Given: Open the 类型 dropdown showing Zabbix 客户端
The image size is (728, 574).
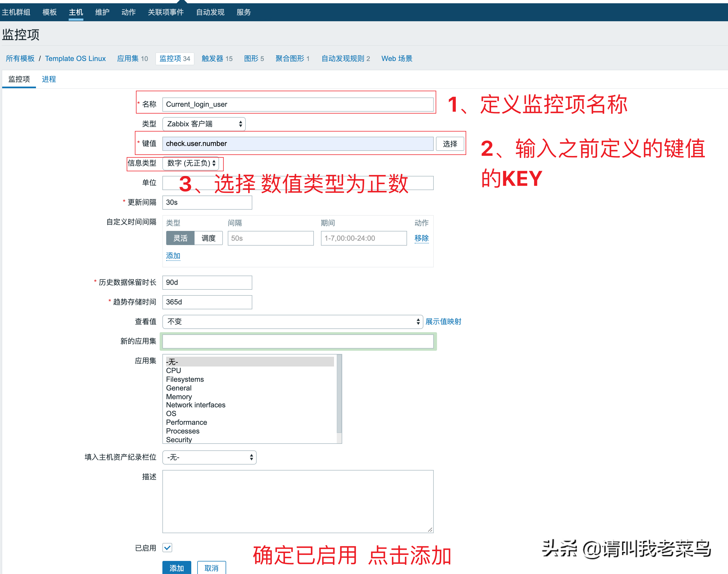Looking at the screenshot, I should 204,124.
